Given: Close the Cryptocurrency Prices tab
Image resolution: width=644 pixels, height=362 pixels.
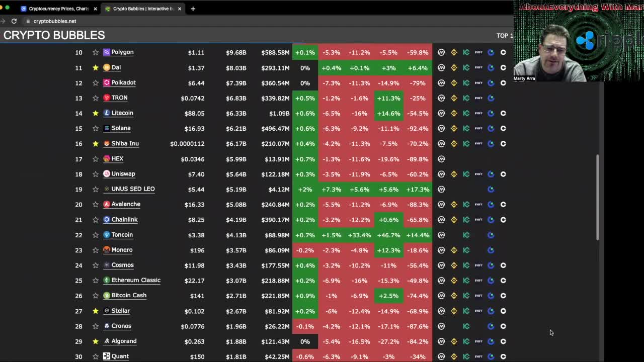Looking at the screenshot, I should [95, 9].
